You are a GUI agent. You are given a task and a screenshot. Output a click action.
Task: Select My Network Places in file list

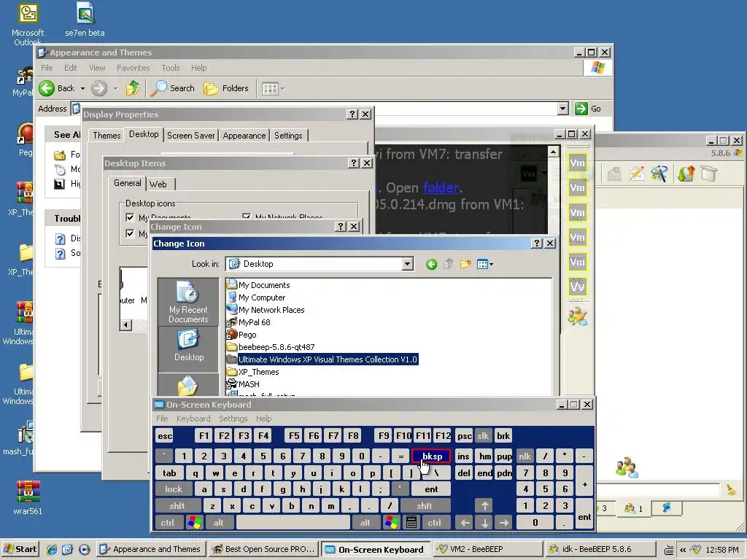coord(266,309)
